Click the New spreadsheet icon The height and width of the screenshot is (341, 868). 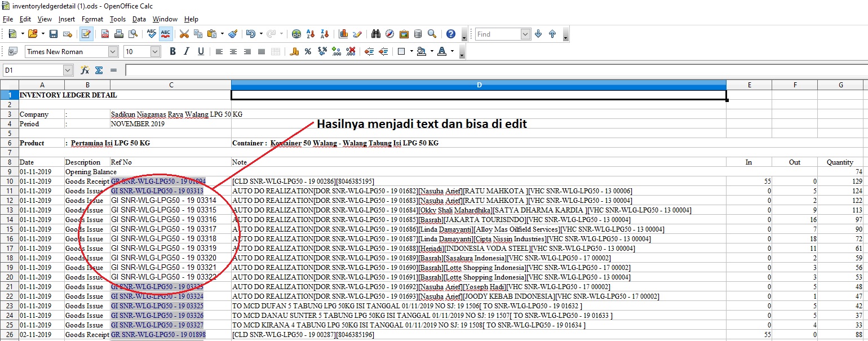[12, 34]
